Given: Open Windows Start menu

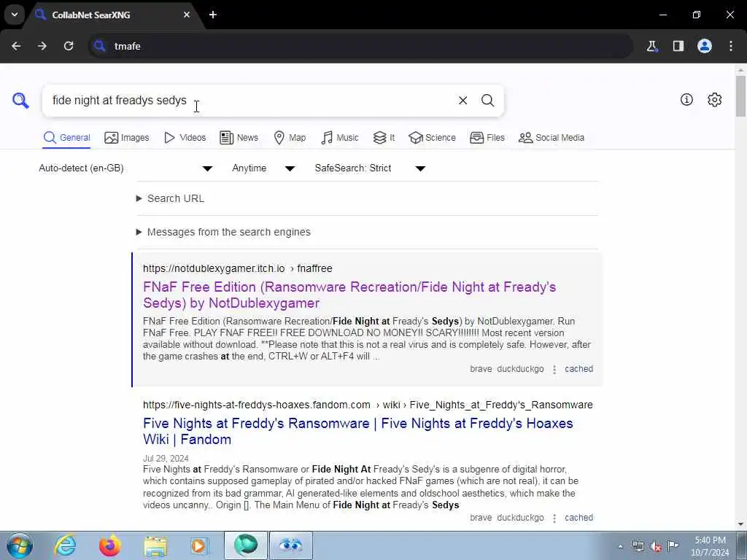Looking at the screenshot, I should pyautogui.click(x=20, y=545).
